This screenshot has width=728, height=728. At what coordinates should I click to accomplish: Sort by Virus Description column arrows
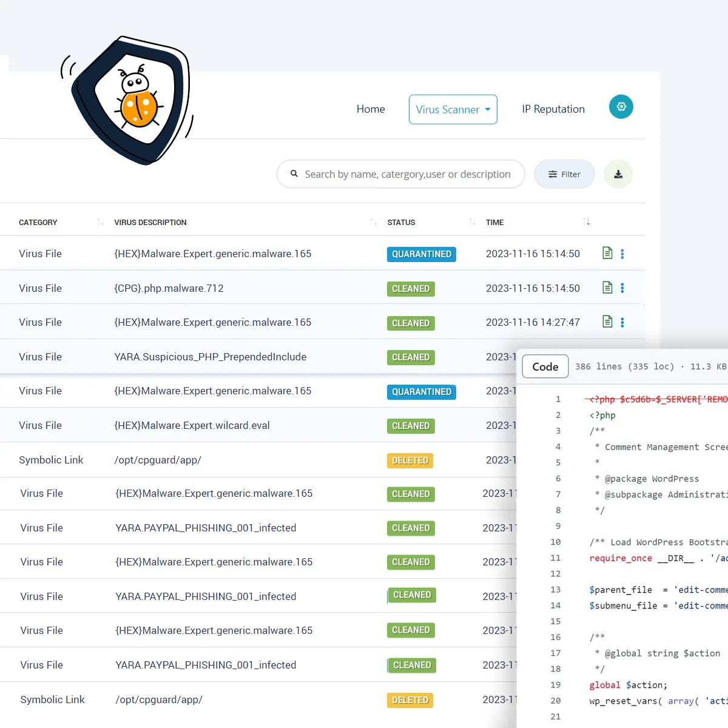pyautogui.click(x=374, y=222)
